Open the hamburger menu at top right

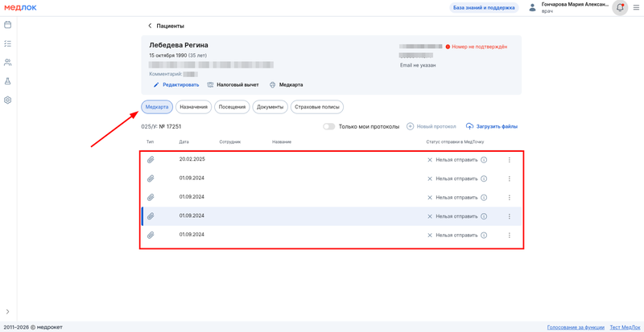click(x=636, y=8)
